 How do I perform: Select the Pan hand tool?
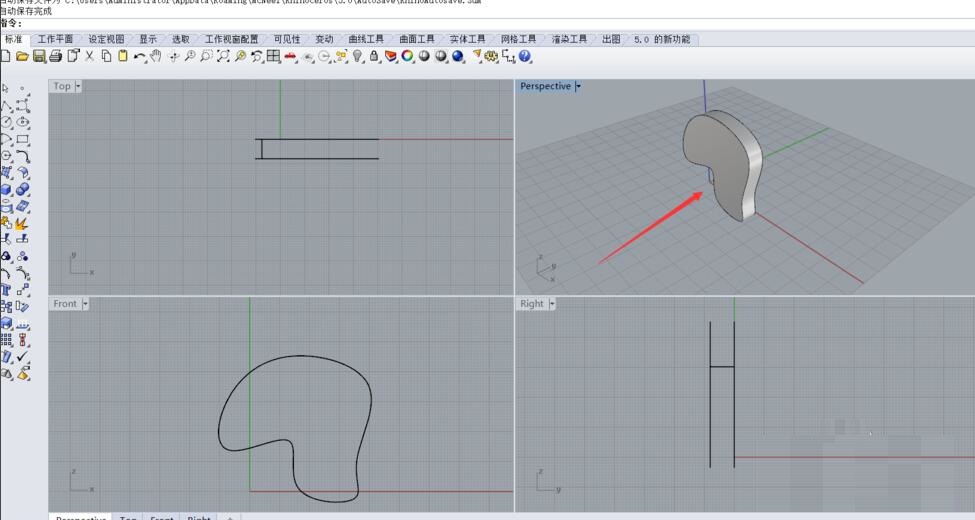(156, 57)
